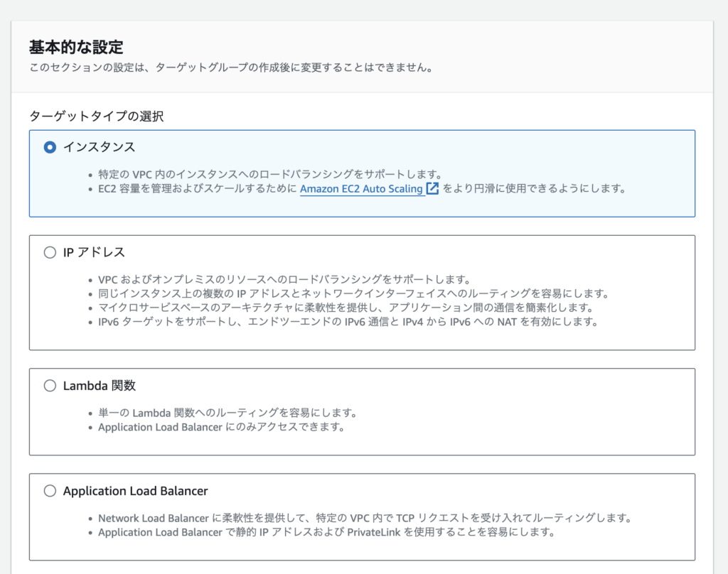The image size is (728, 574).
Task: Click the マイクロサービスベース bullet text
Action: 346,308
